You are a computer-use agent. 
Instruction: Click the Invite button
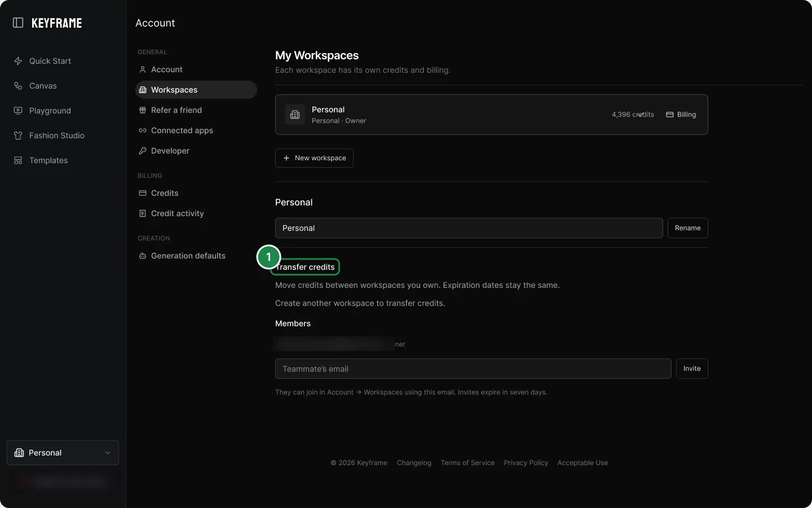click(x=692, y=369)
